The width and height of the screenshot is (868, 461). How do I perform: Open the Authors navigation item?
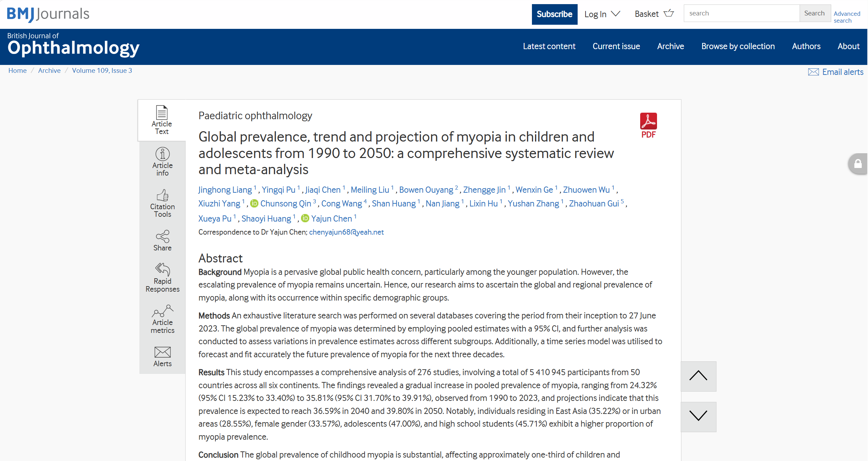806,46
